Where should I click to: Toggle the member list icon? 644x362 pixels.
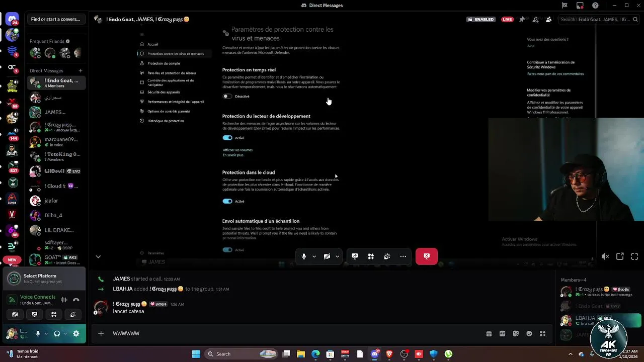coord(548,19)
